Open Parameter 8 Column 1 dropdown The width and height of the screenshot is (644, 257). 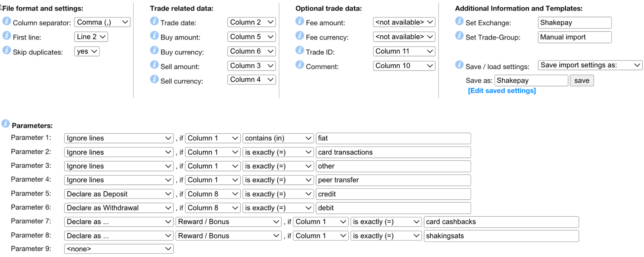pyautogui.click(x=321, y=236)
